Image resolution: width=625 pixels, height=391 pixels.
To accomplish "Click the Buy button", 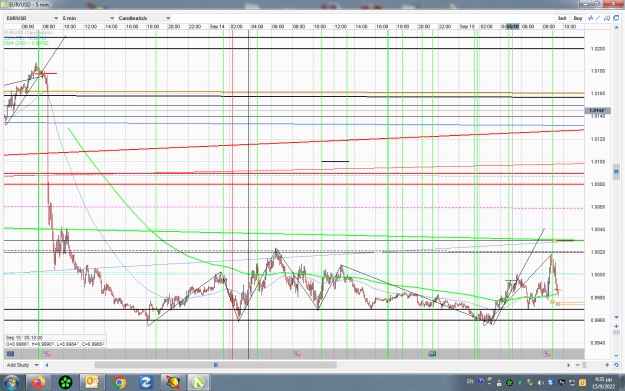I will [x=578, y=18].
